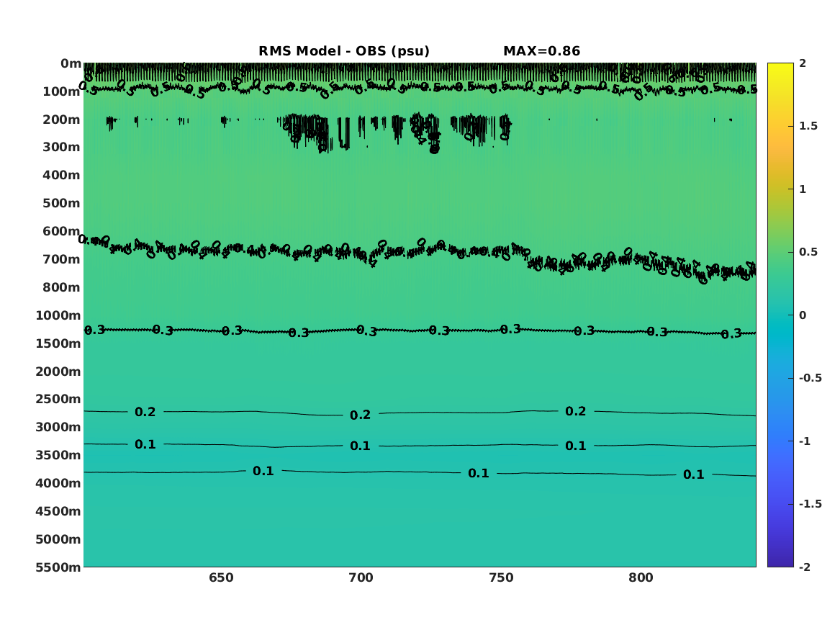Click the colorbar tick label '0.5'
Image resolution: width=840 pixels, height=630 pixels.
808,252
